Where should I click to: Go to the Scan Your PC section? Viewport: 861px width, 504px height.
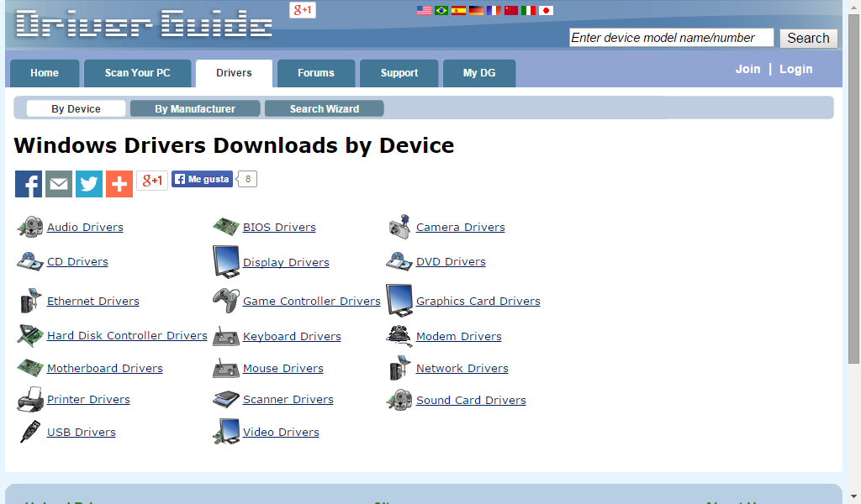(137, 73)
